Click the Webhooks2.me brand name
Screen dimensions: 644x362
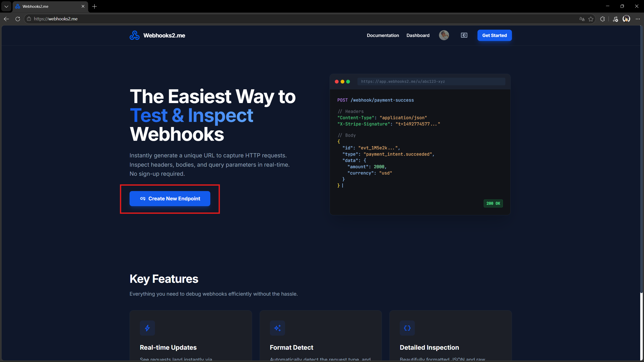pos(164,35)
